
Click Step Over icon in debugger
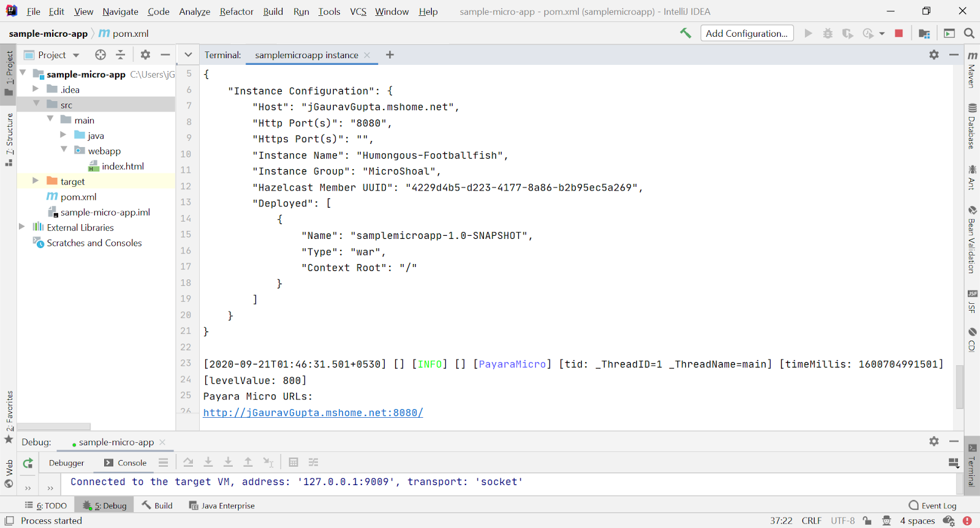(x=188, y=462)
